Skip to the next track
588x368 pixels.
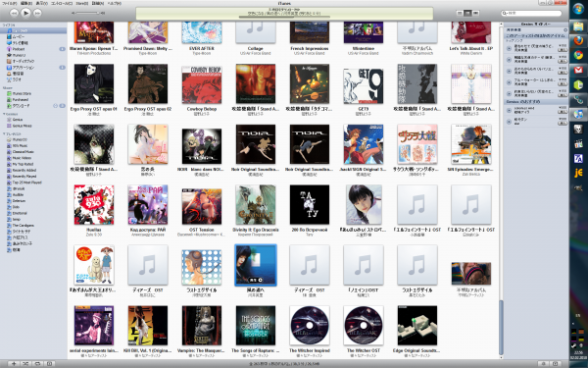(x=37, y=13)
